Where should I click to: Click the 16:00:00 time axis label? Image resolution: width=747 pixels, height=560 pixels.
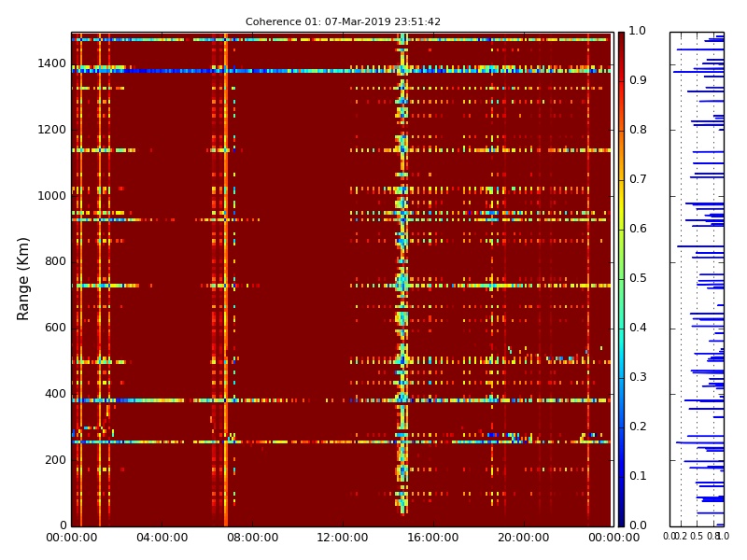[x=433, y=538]
